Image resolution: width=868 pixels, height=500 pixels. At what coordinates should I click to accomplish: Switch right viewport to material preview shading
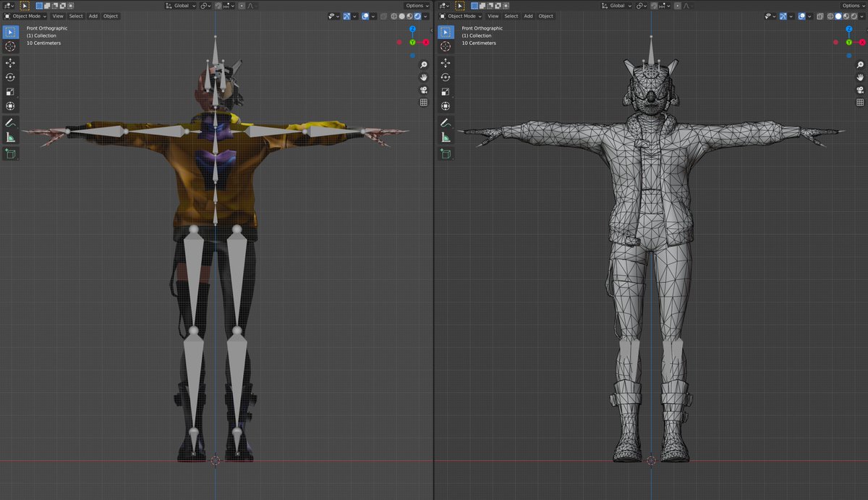click(846, 16)
